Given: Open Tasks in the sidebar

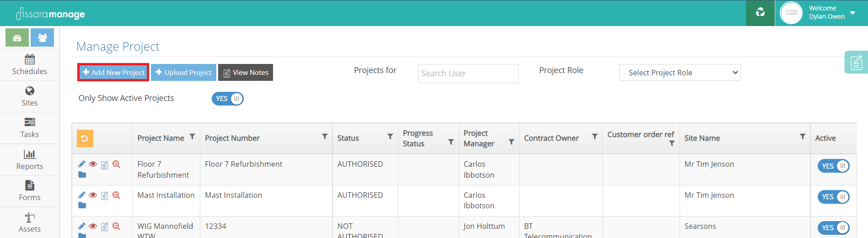Looking at the screenshot, I should 30,128.
